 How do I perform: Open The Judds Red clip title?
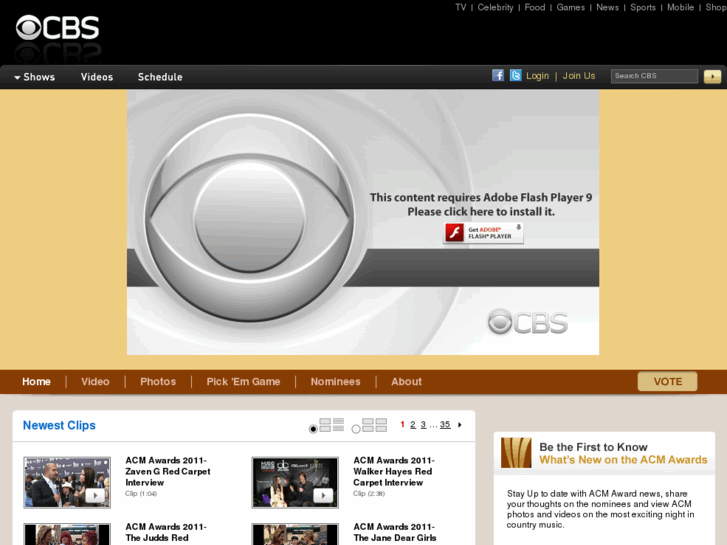[166, 532]
